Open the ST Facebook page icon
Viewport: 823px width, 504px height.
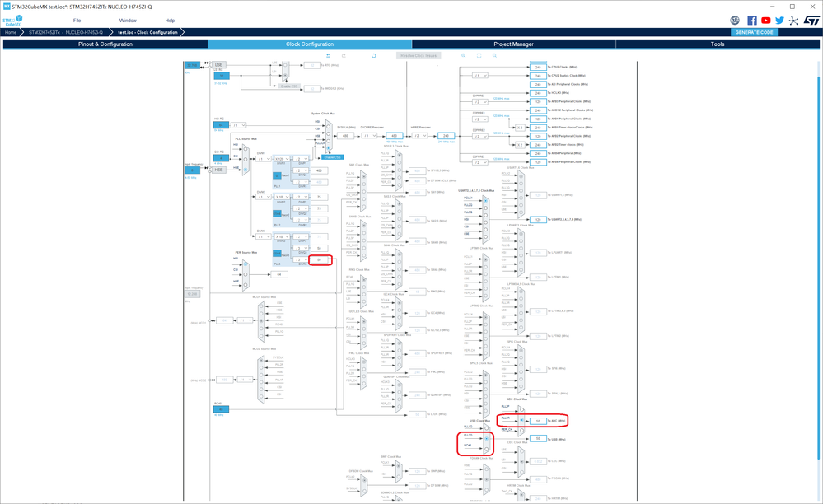click(751, 21)
